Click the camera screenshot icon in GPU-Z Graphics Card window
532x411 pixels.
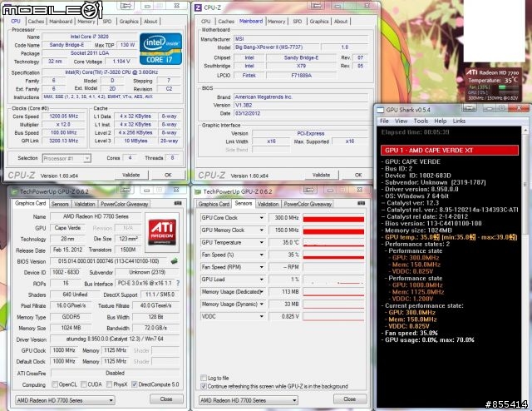(x=178, y=203)
